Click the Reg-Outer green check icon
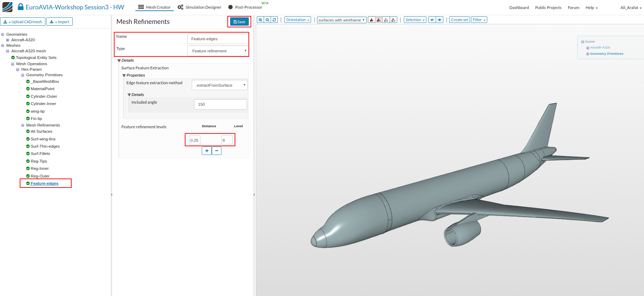This screenshot has width=644, height=296. pyautogui.click(x=28, y=176)
